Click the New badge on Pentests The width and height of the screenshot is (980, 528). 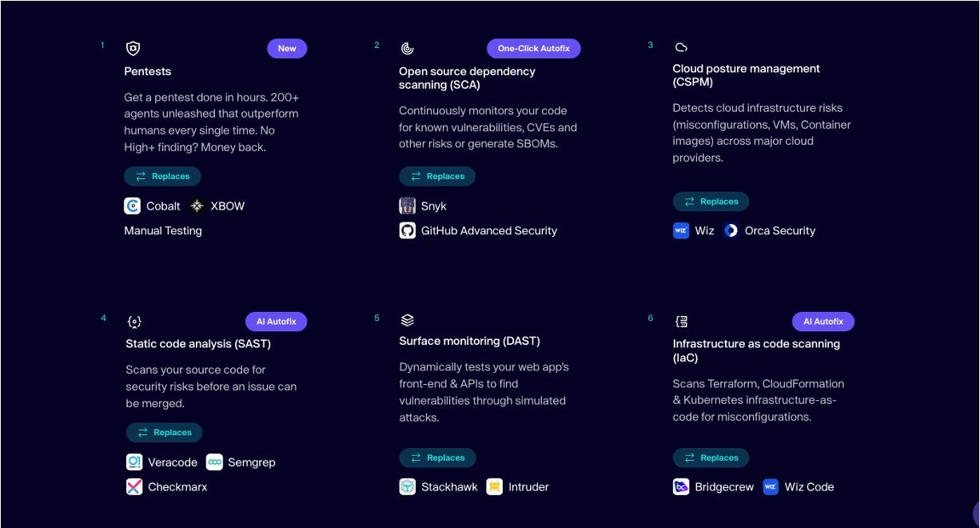[x=287, y=49]
